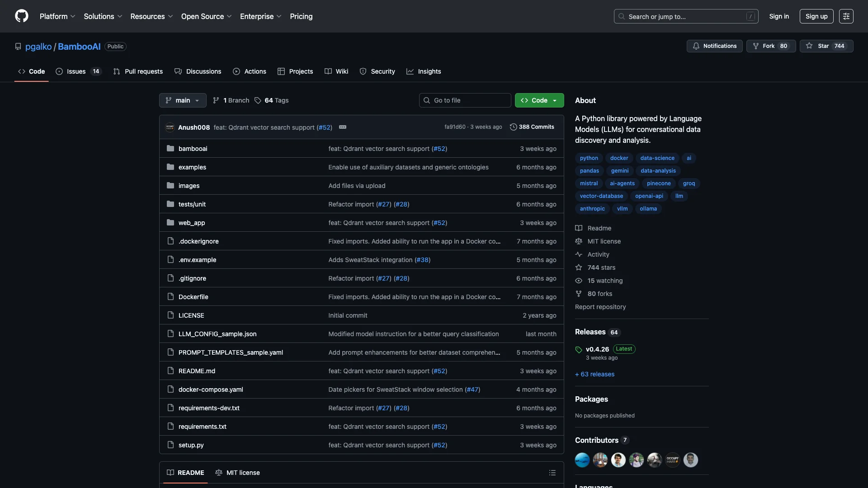Click the Sign up button

(816, 16)
